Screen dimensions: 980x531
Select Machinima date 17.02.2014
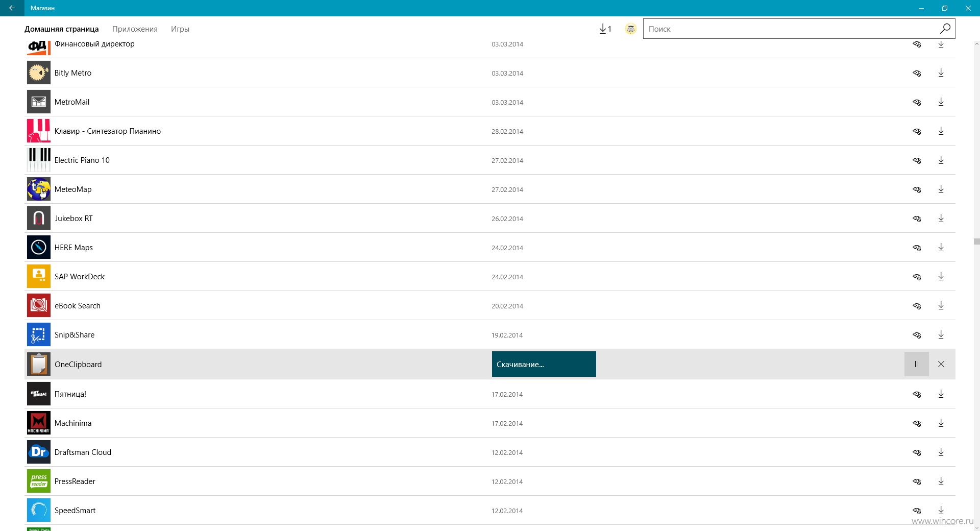click(507, 424)
